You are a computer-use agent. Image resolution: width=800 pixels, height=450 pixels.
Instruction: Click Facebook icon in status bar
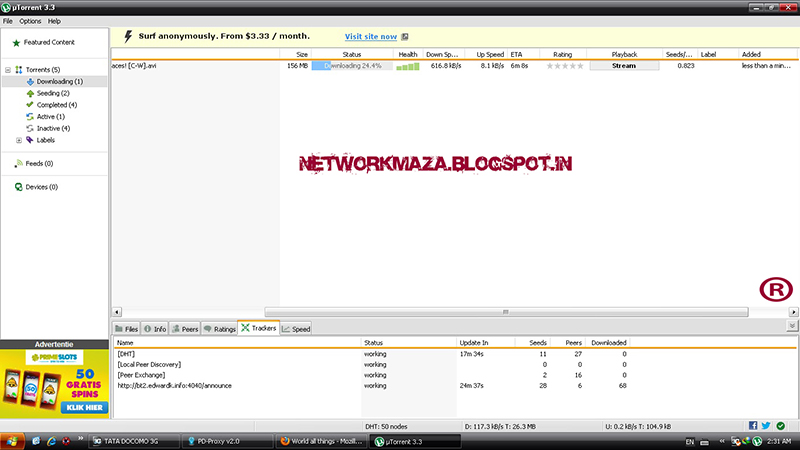(x=753, y=426)
